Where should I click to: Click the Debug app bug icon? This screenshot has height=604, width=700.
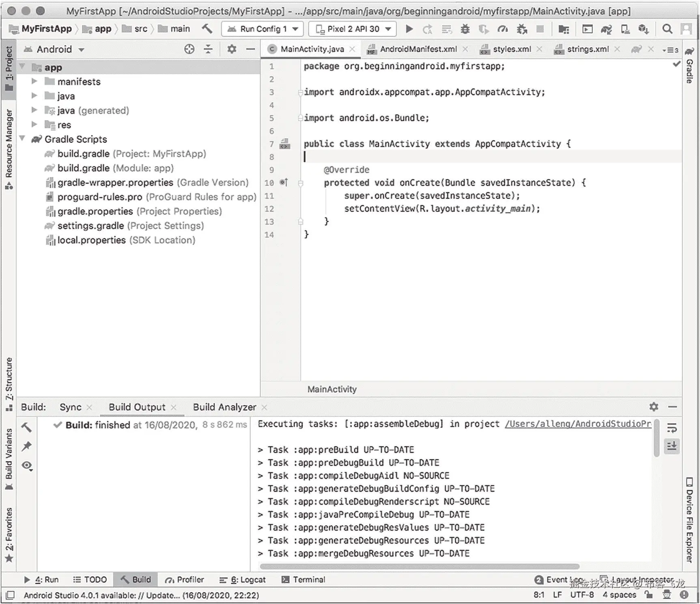[x=465, y=29]
